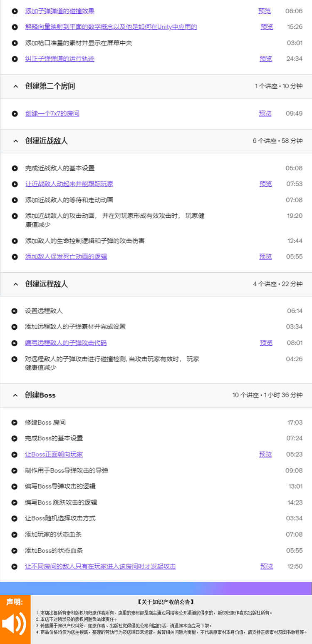This screenshot has width=312, height=644.
Task: Click 预览 for 编写远程敌人的子弹攻击代码
Action: (266, 343)
